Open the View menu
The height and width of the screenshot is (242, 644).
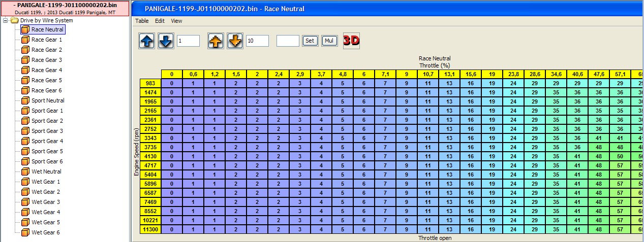pyautogui.click(x=176, y=21)
